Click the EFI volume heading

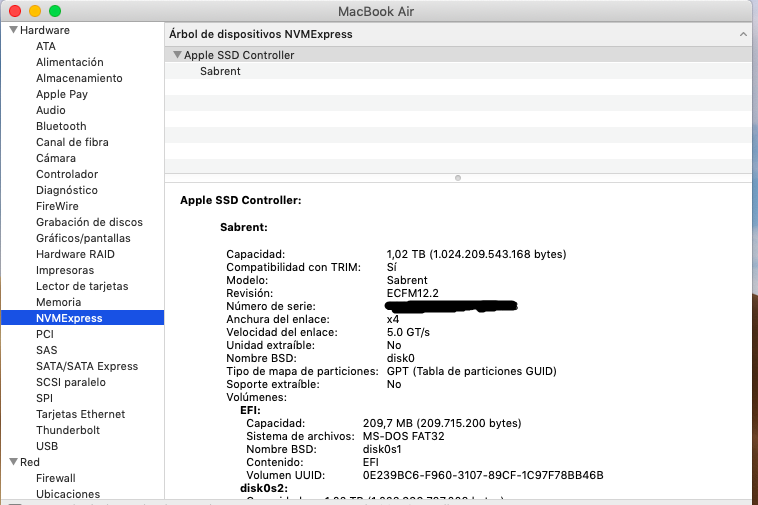[x=250, y=410]
